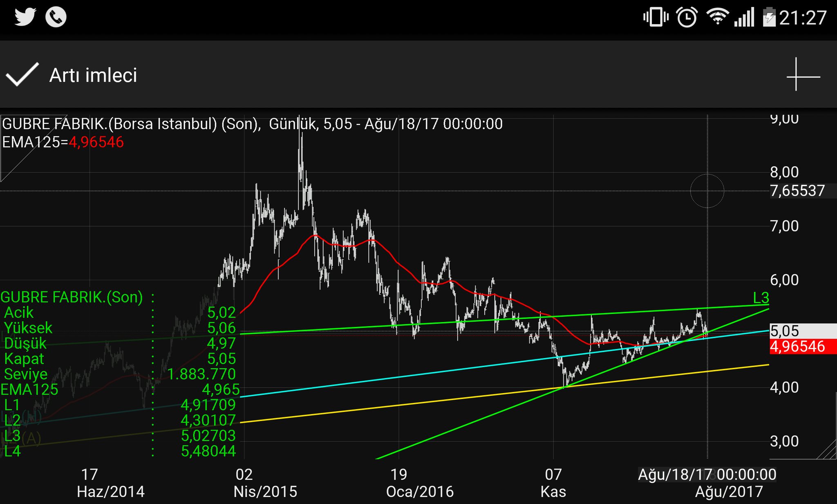Click the 7,65537 cursor price label

797,191
